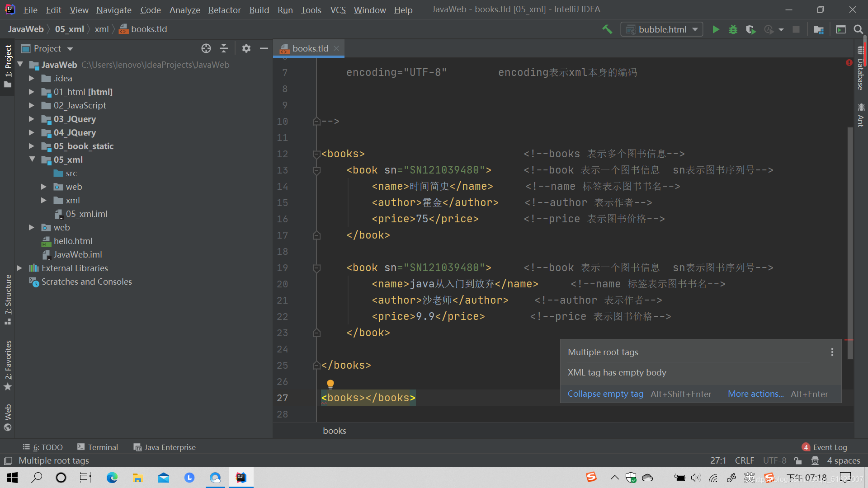The width and height of the screenshot is (868, 488).
Task: Click More actions... link
Action: pos(755,394)
